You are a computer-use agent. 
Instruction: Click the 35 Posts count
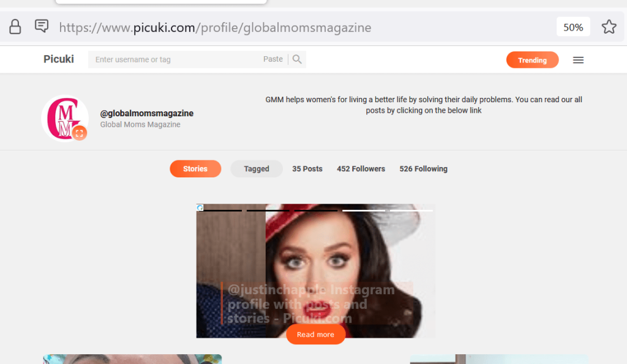coord(307,169)
